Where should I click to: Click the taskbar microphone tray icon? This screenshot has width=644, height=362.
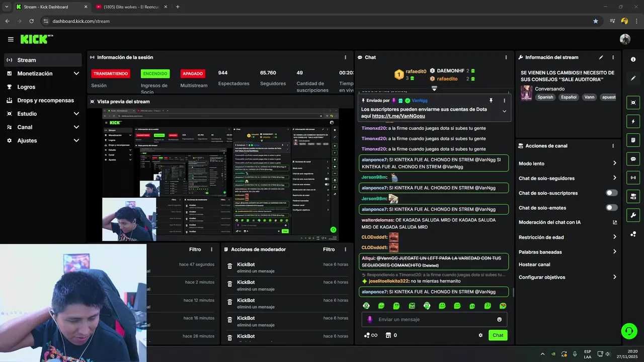(575, 354)
